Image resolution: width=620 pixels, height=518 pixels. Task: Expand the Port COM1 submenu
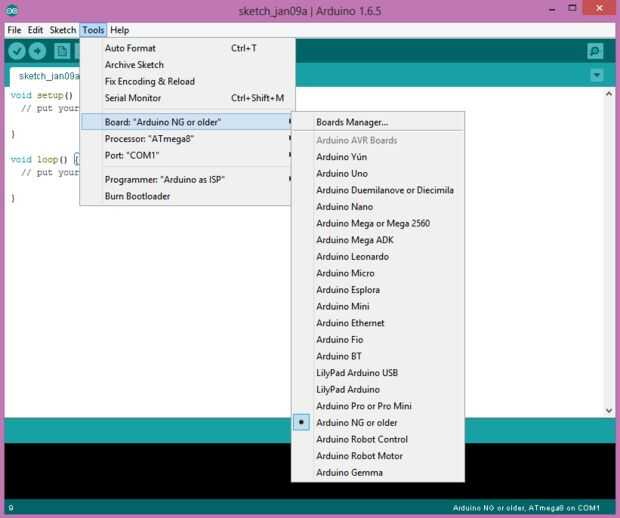[x=186, y=155]
